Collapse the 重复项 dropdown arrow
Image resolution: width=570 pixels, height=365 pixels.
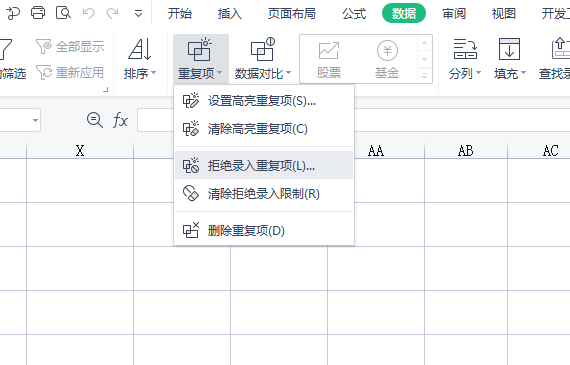tap(220, 73)
